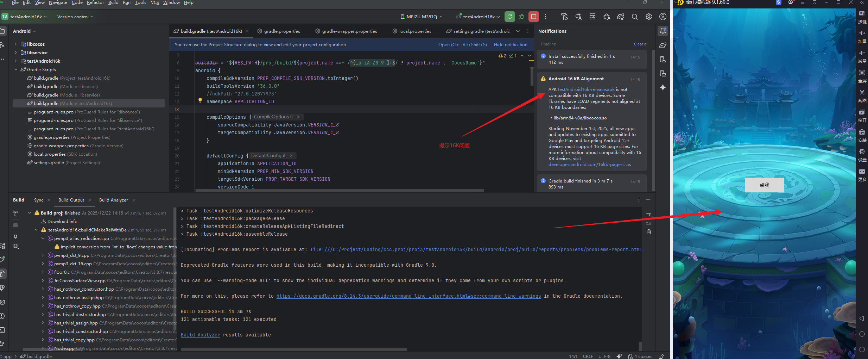Screen dimensions: 868x359
Task: Switch to the gradle.properties editor tab
Action: point(282,31)
